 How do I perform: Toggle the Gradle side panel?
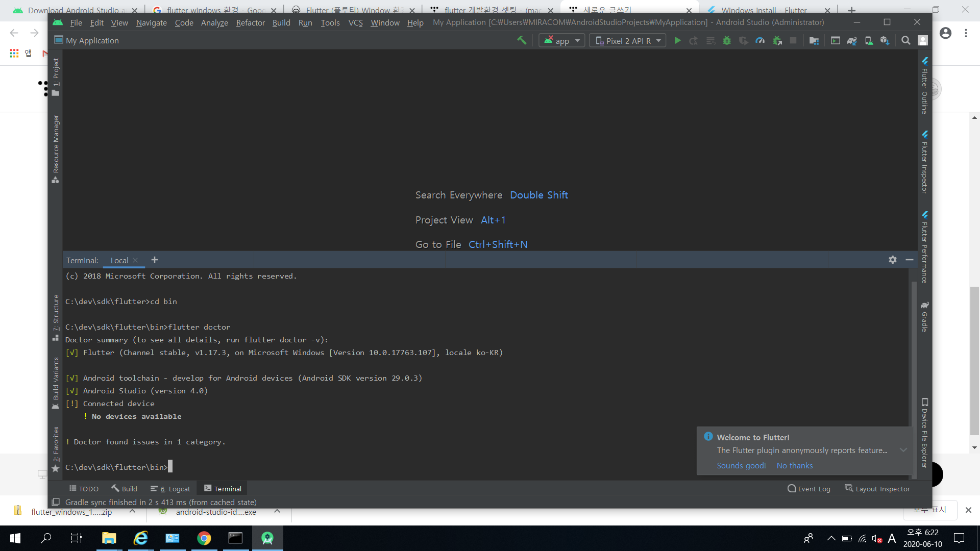(x=924, y=317)
